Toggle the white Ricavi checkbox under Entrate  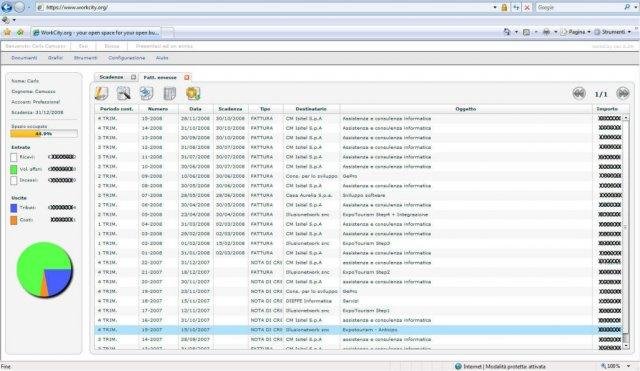(x=14, y=157)
